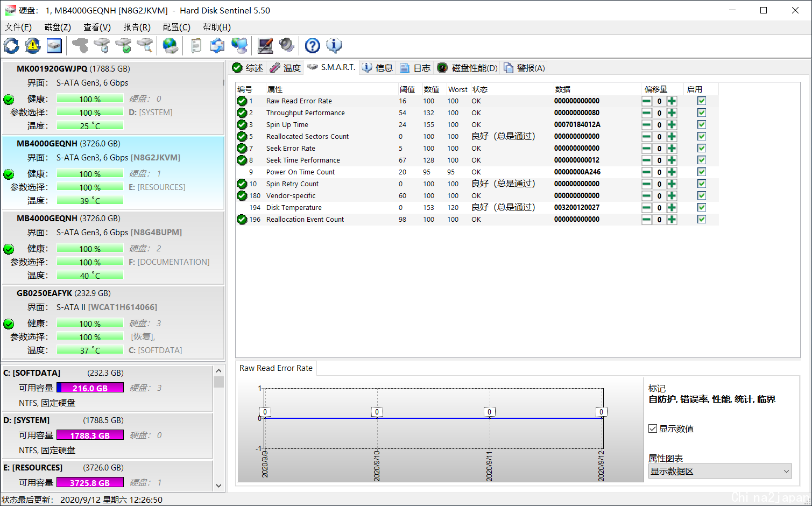This screenshot has height=506, width=812.
Task: Open the 日志 log tab
Action: pos(415,68)
